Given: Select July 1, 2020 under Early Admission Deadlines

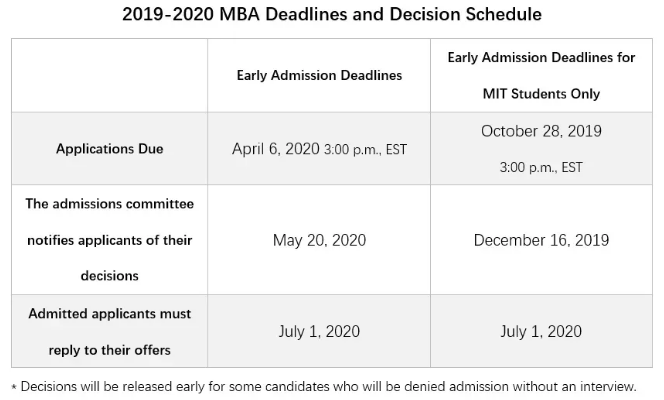Looking at the screenshot, I should pos(319,331).
